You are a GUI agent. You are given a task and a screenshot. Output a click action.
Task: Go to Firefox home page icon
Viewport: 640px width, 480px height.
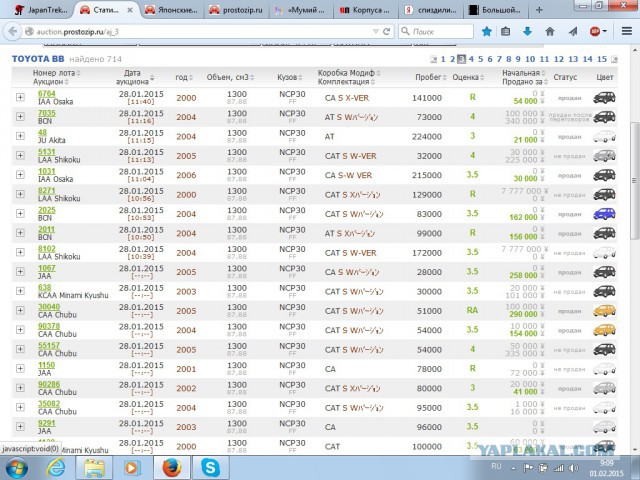pos(550,31)
